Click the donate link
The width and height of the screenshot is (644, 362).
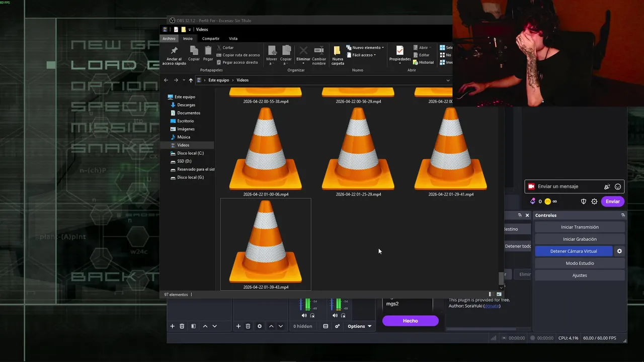(492, 306)
